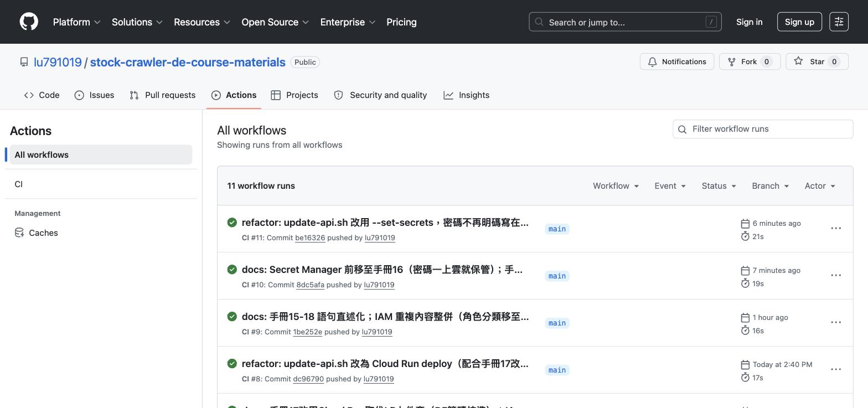Click the success checkmark of CI #8 run
Screen dimensions: 868x408
(x=232, y=364)
